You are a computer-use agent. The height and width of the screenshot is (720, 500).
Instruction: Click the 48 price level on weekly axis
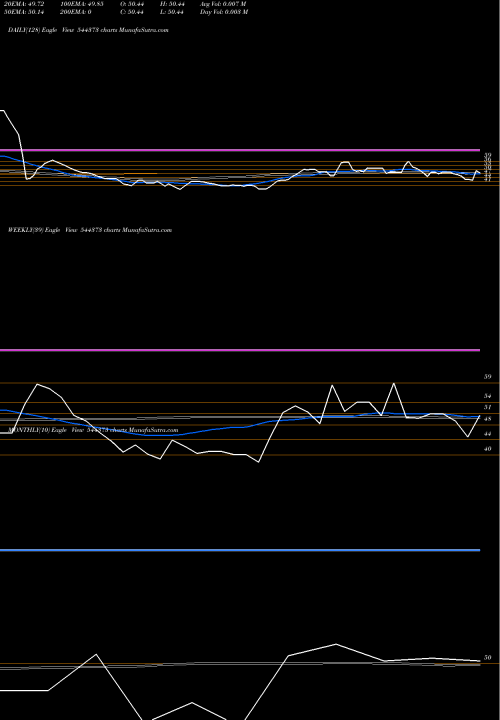[x=488, y=419]
